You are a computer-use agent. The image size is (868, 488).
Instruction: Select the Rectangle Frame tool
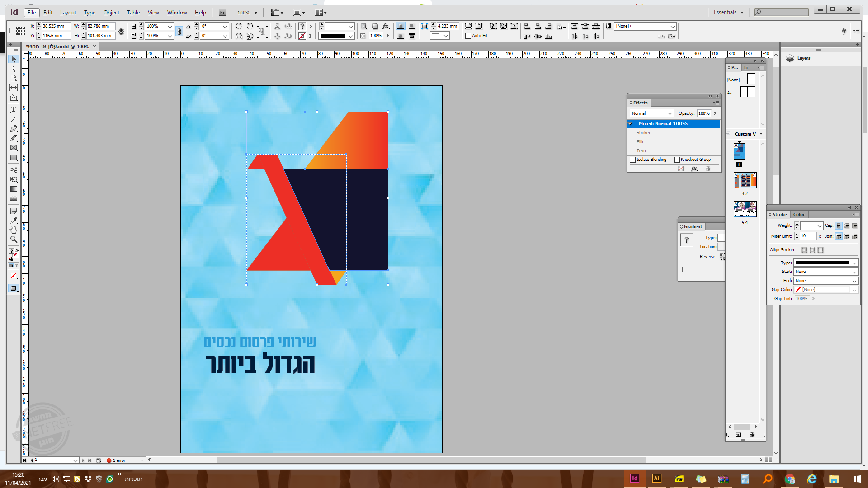click(x=14, y=148)
